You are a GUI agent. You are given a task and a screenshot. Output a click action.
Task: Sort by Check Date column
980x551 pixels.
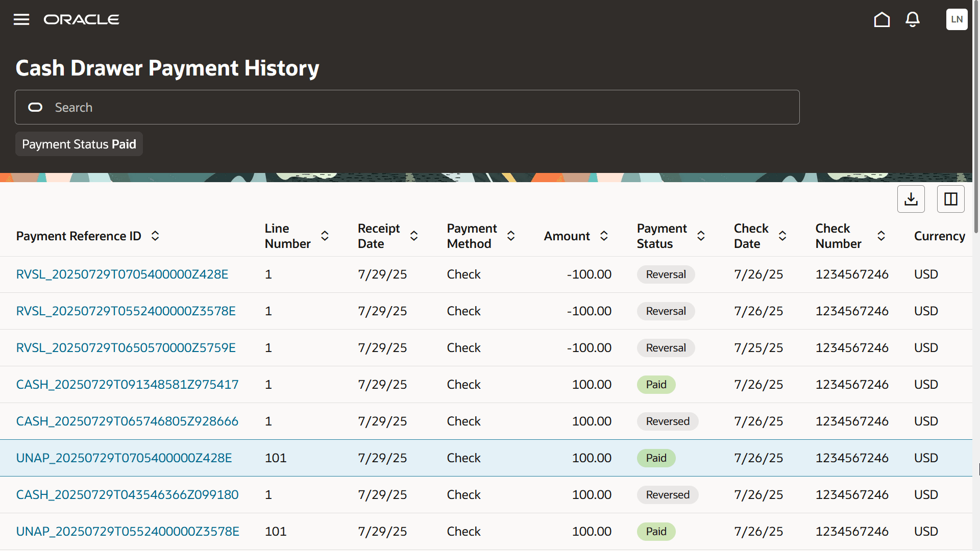point(783,236)
